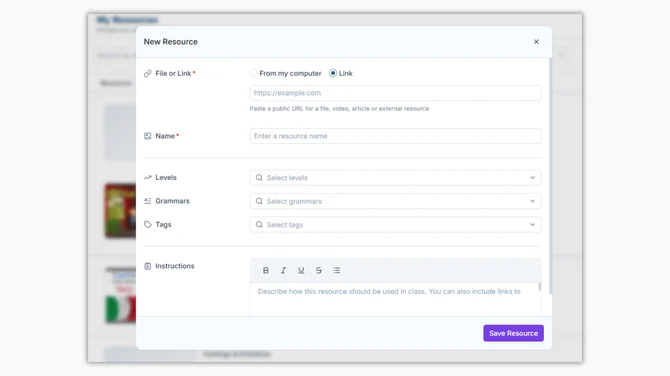
Task: Click into the Instructions text area
Action: tap(395, 299)
